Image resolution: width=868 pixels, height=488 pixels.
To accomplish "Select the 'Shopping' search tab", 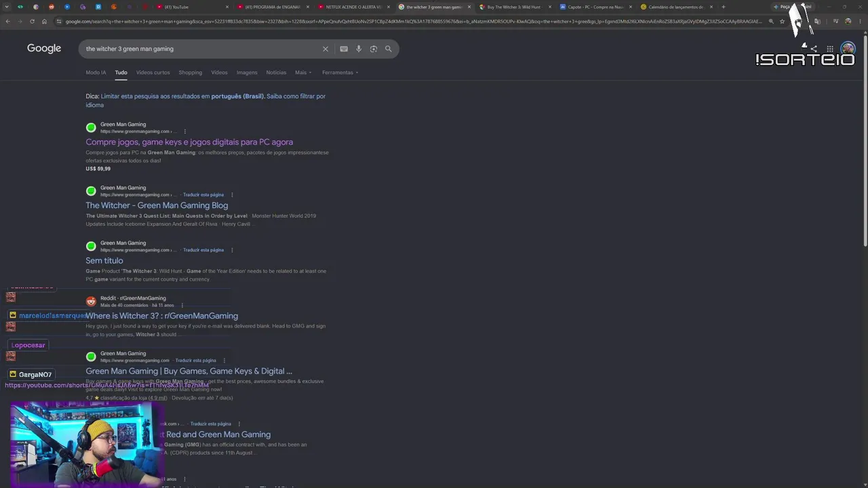I will 191,73.
